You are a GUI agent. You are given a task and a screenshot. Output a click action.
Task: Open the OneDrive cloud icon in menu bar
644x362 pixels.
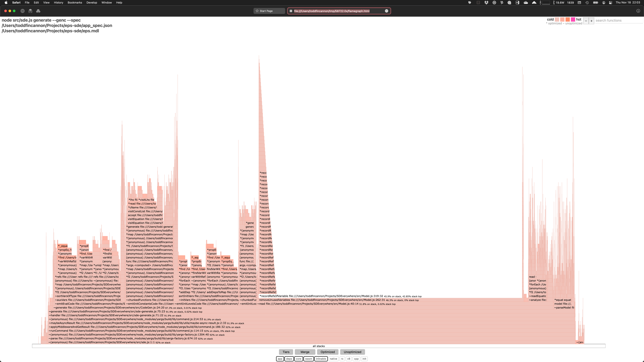pyautogui.click(x=526, y=2)
